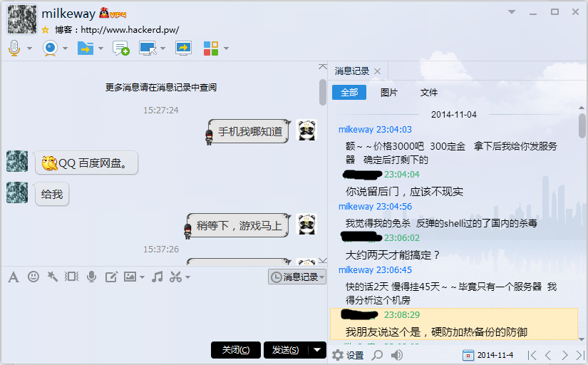
Task: Record voice message microphone icon
Action: (91, 277)
